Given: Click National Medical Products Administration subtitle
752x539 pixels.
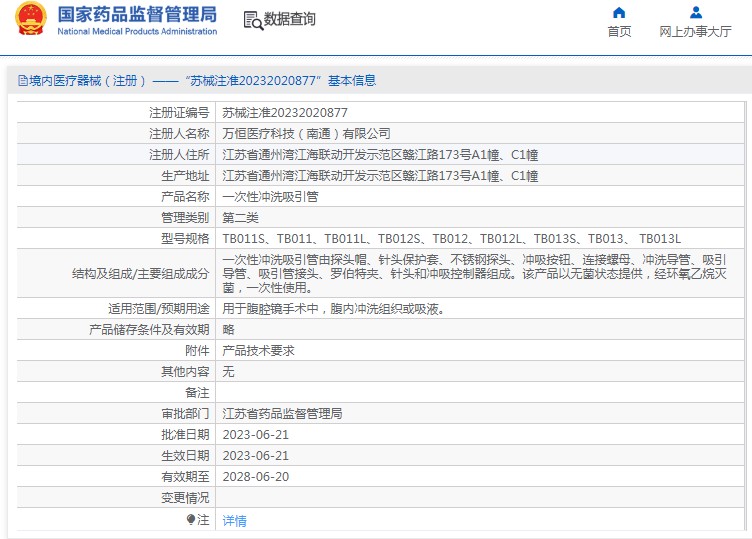Looking at the screenshot, I should (x=137, y=31).
